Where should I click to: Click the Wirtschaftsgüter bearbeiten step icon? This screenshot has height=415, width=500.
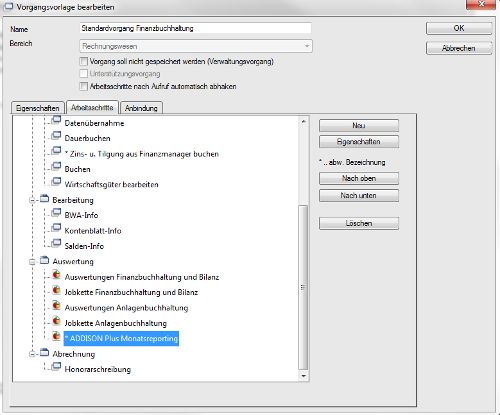click(x=56, y=182)
